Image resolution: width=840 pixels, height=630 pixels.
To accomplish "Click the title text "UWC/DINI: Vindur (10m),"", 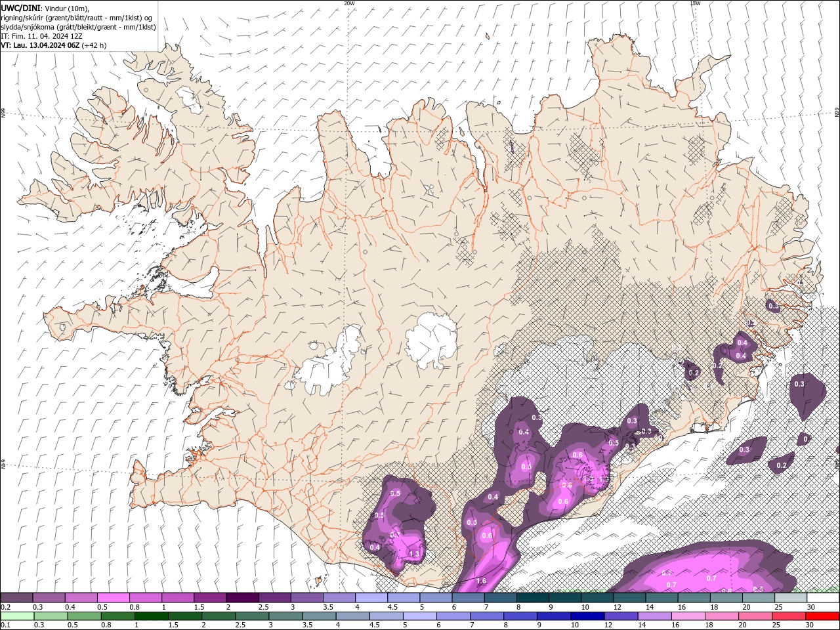I will tap(45, 8).
